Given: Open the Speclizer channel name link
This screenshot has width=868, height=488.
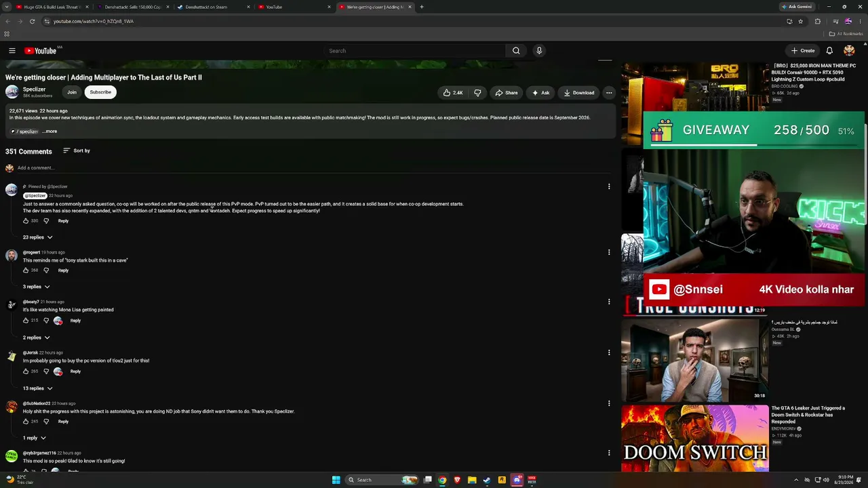Looking at the screenshot, I should (35, 89).
